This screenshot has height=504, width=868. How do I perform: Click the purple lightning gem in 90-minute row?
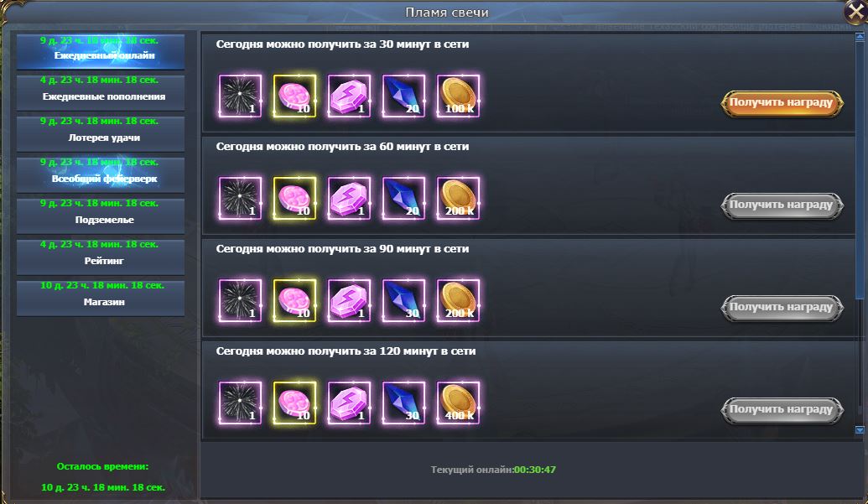point(350,300)
